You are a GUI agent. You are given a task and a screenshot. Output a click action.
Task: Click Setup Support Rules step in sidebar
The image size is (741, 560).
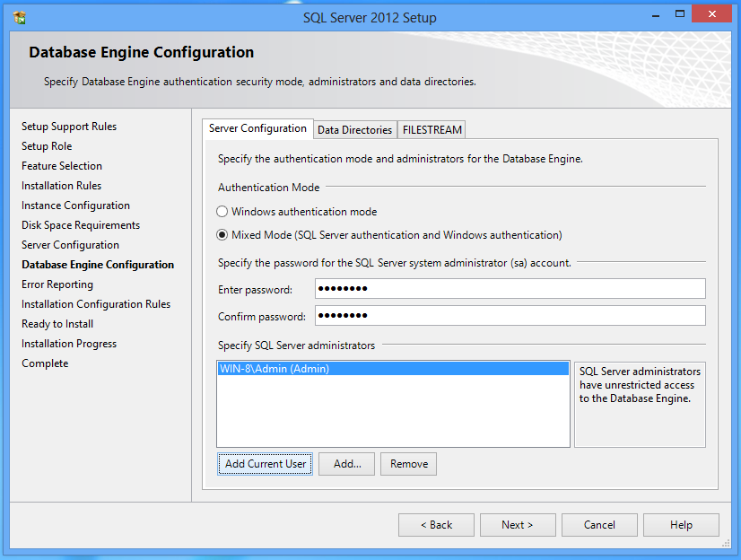[69, 127]
